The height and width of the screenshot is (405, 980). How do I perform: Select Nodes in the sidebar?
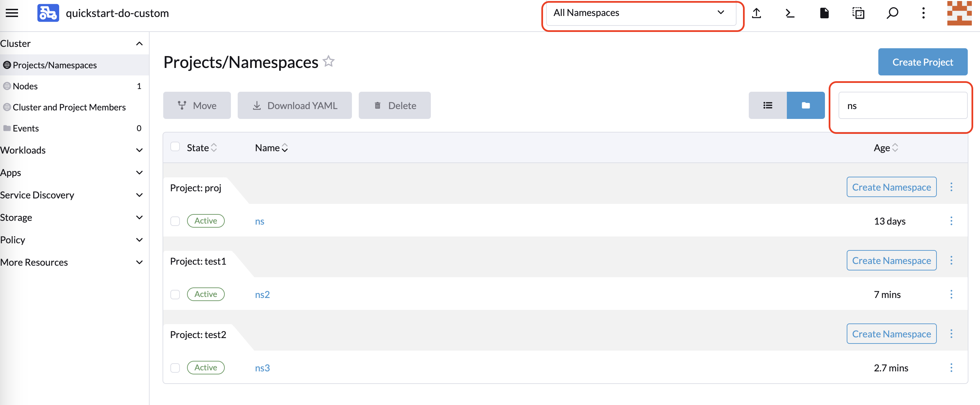tap(25, 86)
